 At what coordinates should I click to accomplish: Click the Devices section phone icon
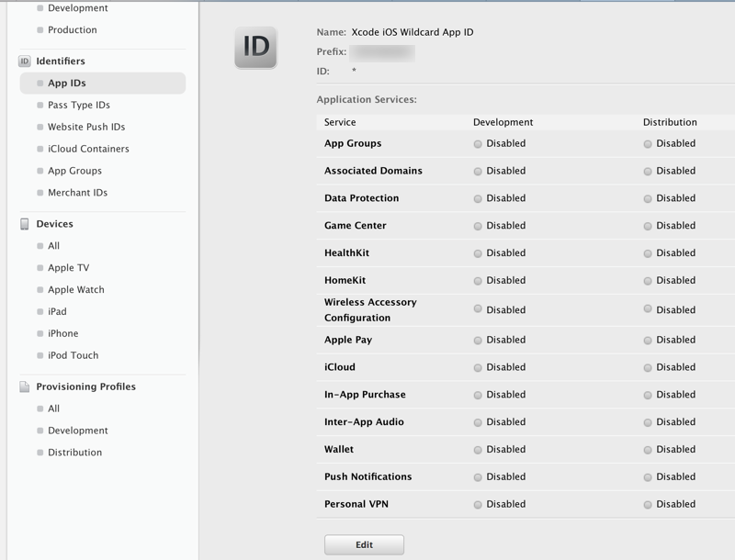tap(25, 224)
